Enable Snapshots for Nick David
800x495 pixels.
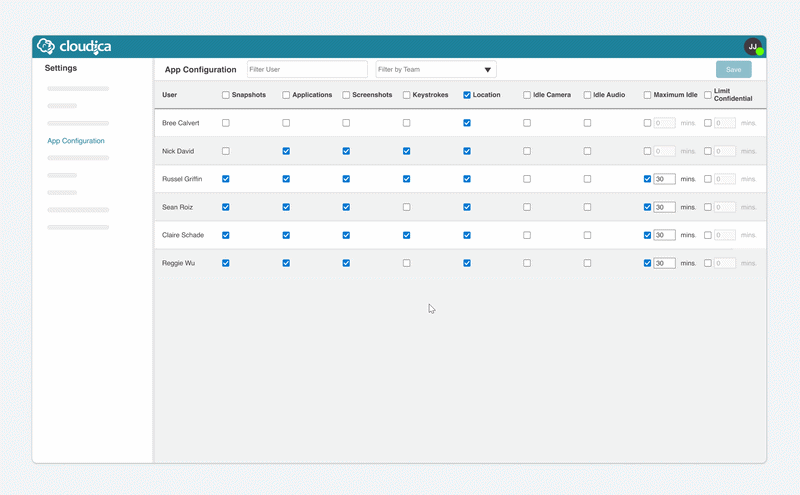(226, 151)
